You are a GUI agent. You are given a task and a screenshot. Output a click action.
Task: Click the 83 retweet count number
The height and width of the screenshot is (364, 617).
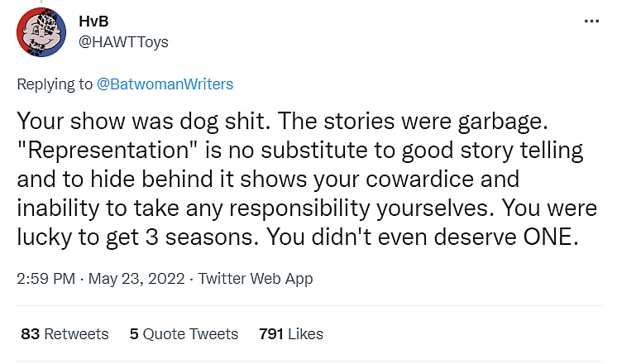[x=30, y=334]
